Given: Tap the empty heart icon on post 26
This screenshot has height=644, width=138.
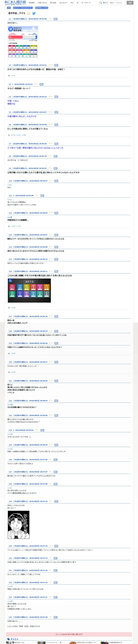Looking at the screenshot, I should (x=50, y=459).
